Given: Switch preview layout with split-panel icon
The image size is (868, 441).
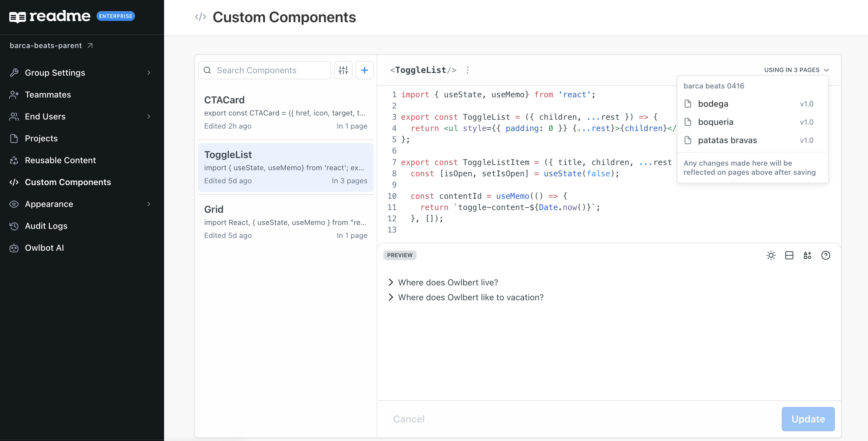Looking at the screenshot, I should tap(789, 255).
